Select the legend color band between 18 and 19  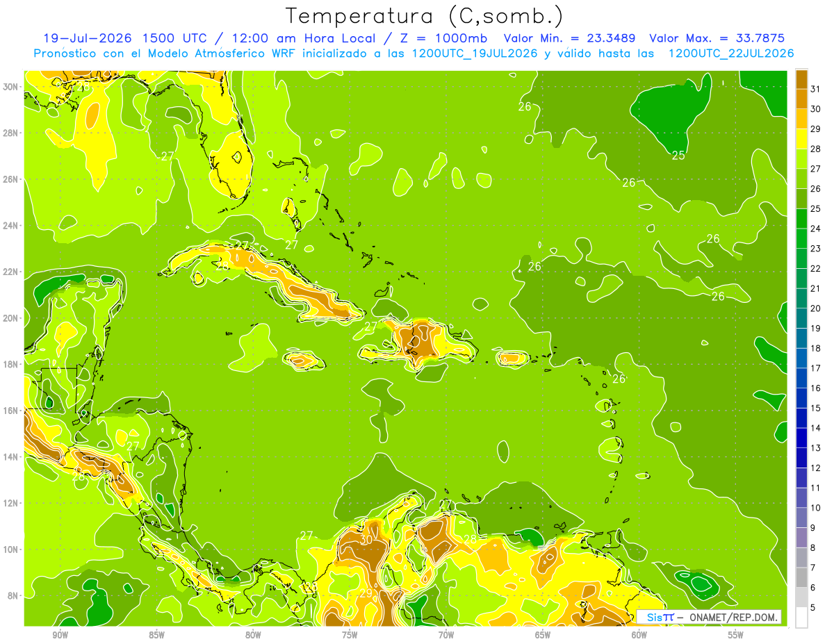801,338
